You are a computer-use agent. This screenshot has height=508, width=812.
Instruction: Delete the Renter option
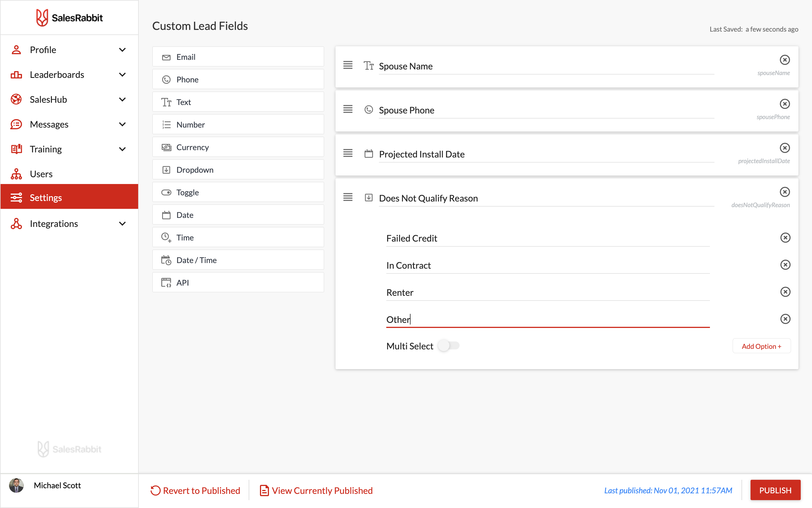pos(785,292)
